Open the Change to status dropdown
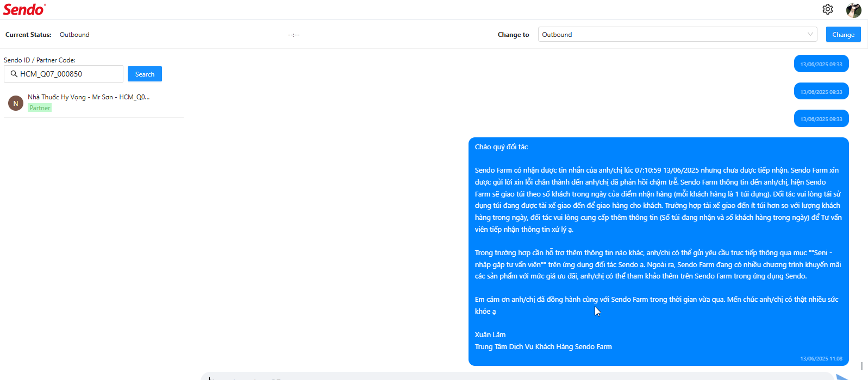The height and width of the screenshot is (380, 868). (x=678, y=34)
